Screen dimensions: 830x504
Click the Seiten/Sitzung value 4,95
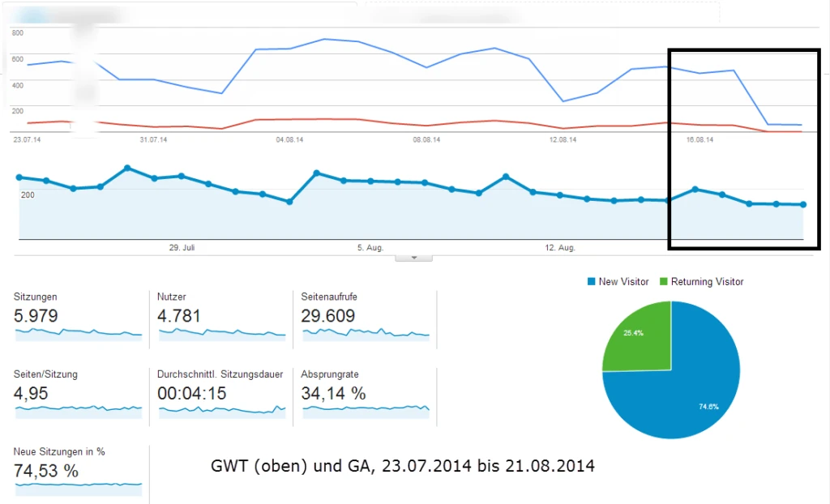click(31, 393)
